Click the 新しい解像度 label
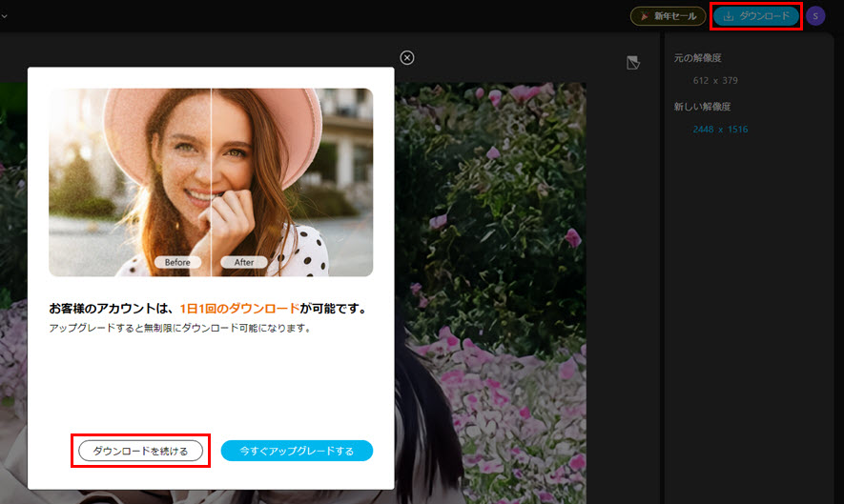 pyautogui.click(x=703, y=107)
